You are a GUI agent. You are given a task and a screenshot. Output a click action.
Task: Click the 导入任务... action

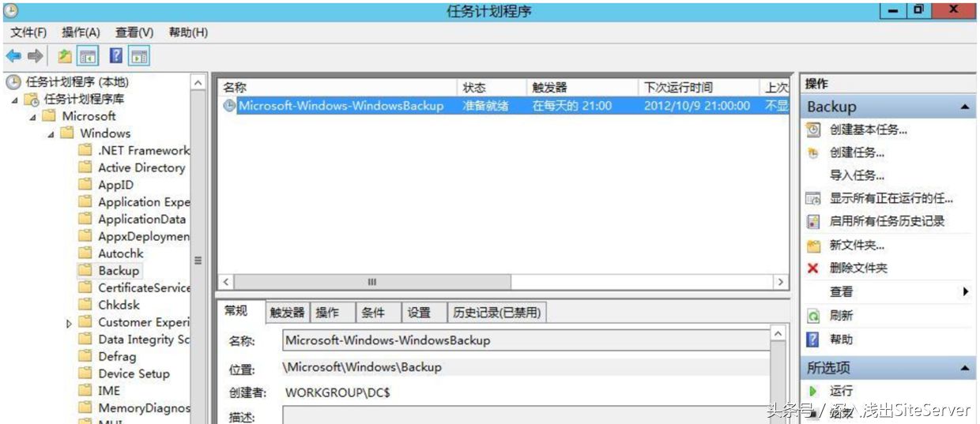857,176
